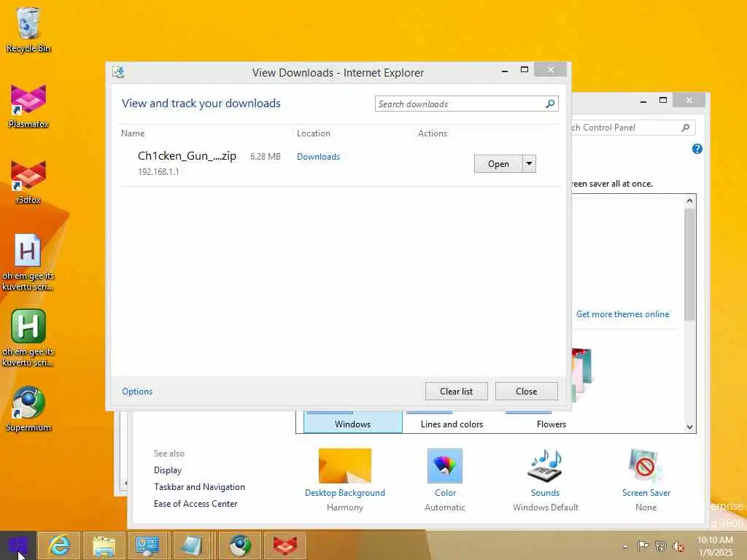Open Internet Explorer from the taskbar
Screen dimensions: 747x560
pos(59,545)
